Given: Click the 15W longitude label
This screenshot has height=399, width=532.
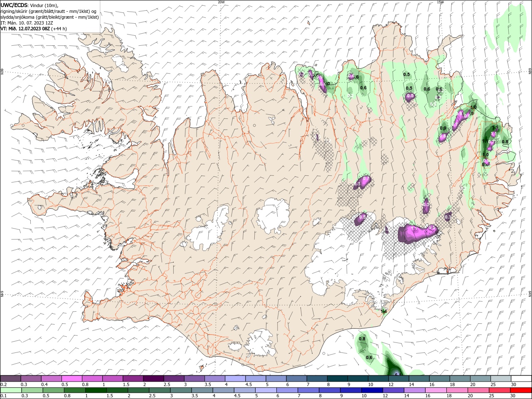Looking at the screenshot, I should point(440,2).
